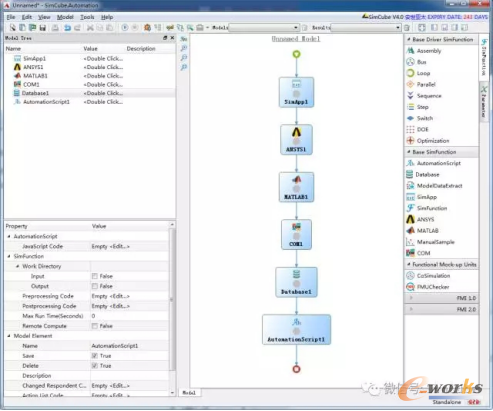Click the Save floppy disk toolbar icon
Viewport: 493px width, 411px height.
pyautogui.click(x=42, y=28)
